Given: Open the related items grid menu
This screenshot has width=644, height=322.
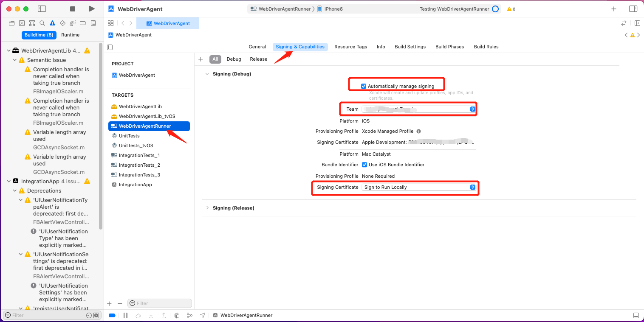Looking at the screenshot, I should pyautogui.click(x=110, y=23).
